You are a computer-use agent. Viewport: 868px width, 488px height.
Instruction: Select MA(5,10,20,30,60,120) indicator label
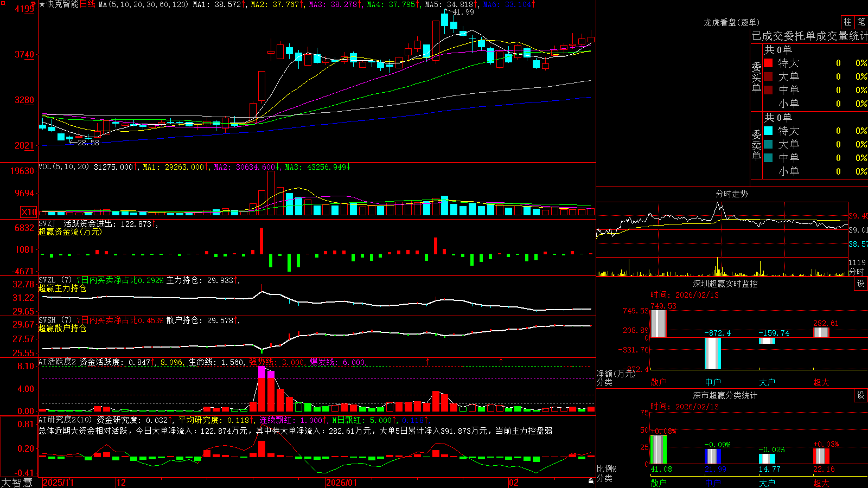click(x=144, y=4)
